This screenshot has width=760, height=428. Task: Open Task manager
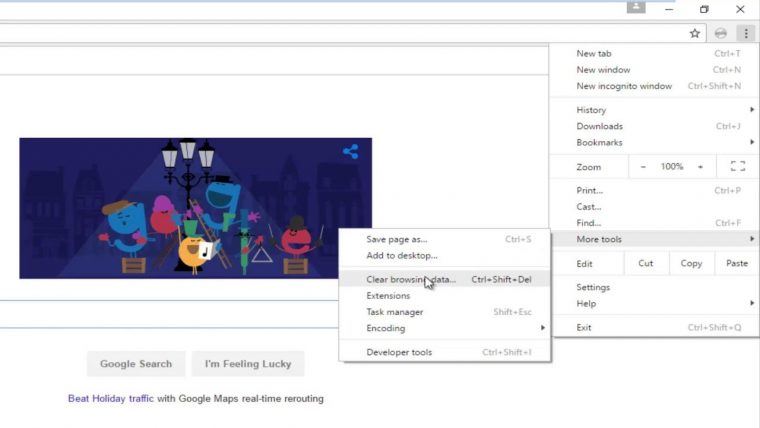click(445, 312)
